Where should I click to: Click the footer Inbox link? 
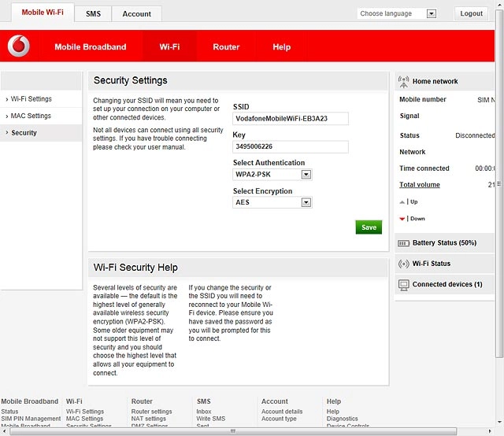point(204,412)
